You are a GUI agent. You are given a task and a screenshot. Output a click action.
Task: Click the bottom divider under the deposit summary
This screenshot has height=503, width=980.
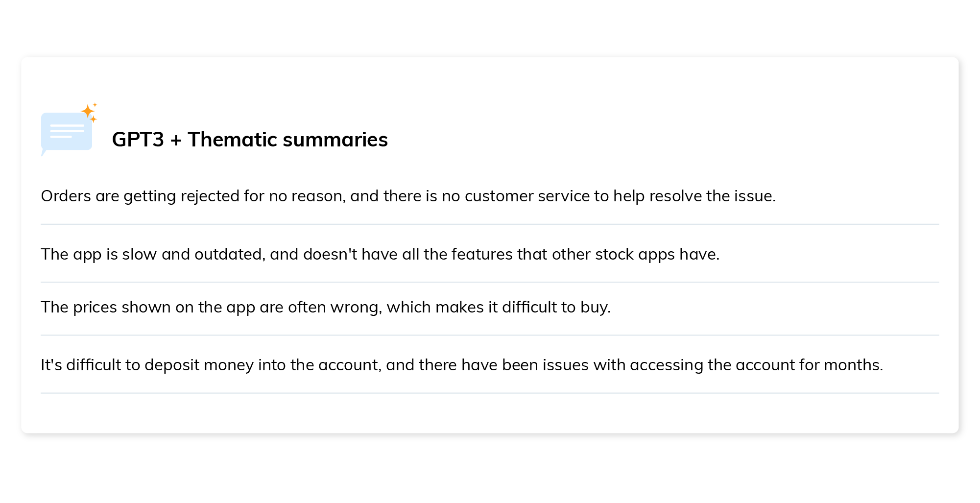(x=490, y=393)
